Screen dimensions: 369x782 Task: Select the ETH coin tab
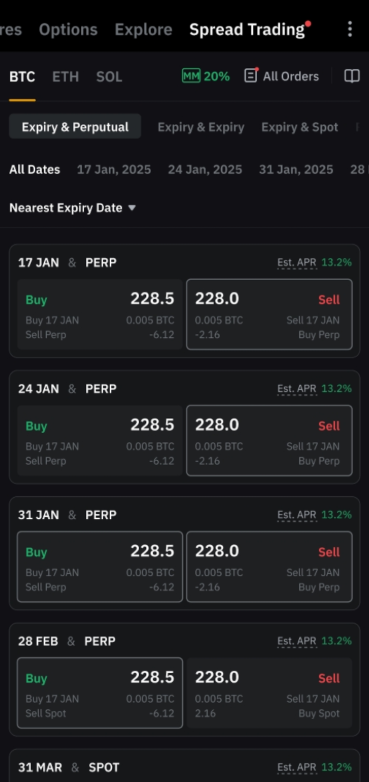[65, 77]
